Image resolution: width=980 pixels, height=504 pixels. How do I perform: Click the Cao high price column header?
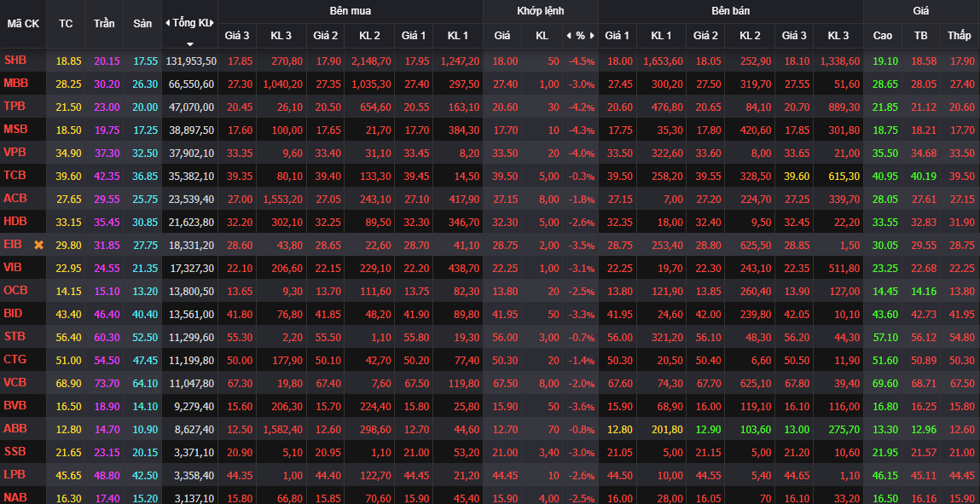coord(883,36)
